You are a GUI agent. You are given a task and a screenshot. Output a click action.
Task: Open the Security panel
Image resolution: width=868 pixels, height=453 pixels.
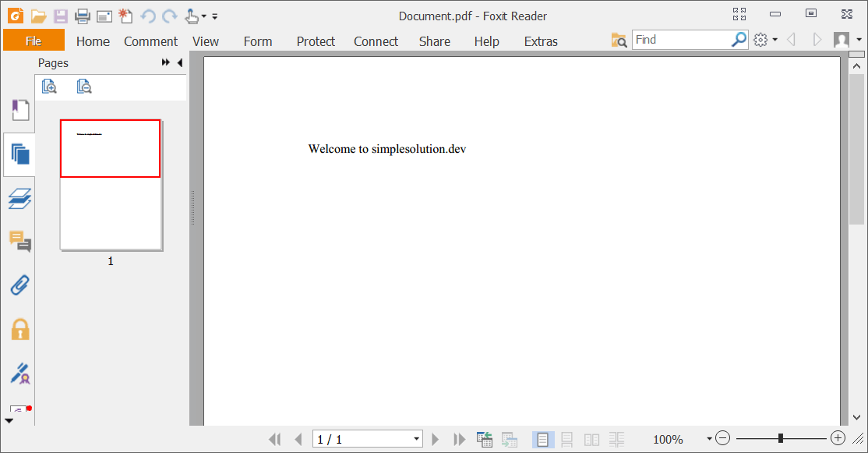pyautogui.click(x=19, y=328)
